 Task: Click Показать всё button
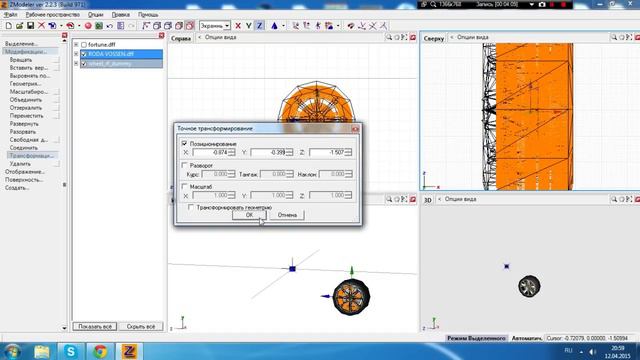point(95,327)
